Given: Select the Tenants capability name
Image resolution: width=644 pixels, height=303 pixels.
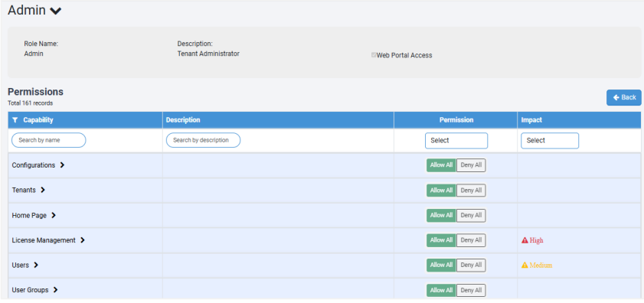Looking at the screenshot, I should click(x=24, y=190).
